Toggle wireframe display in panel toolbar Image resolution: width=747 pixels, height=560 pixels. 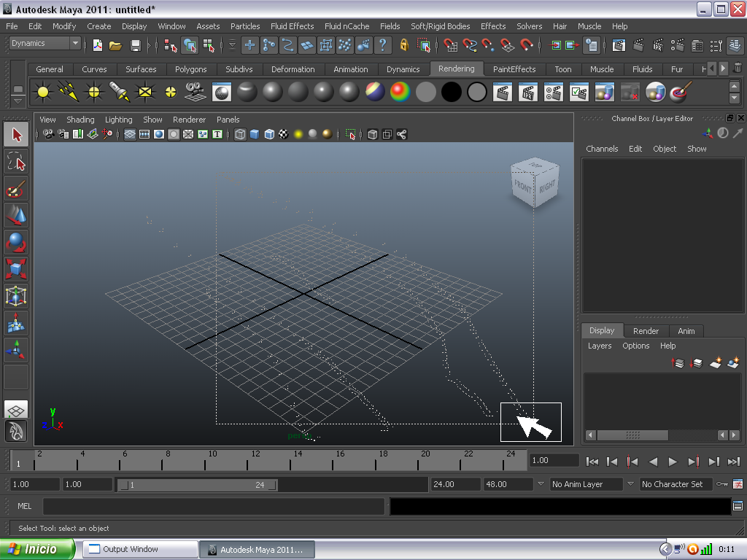coord(240,134)
